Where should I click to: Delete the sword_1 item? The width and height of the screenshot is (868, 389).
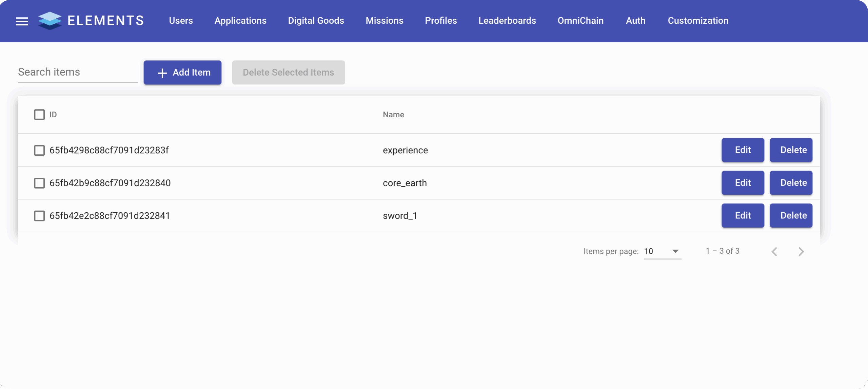[x=791, y=215]
